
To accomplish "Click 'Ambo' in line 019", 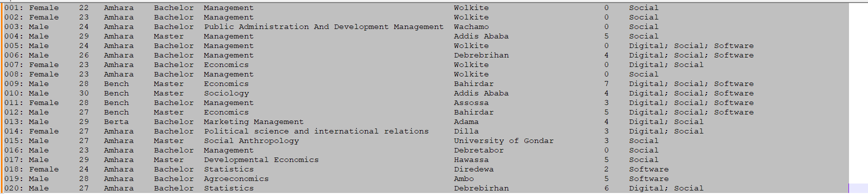I will (x=463, y=179).
